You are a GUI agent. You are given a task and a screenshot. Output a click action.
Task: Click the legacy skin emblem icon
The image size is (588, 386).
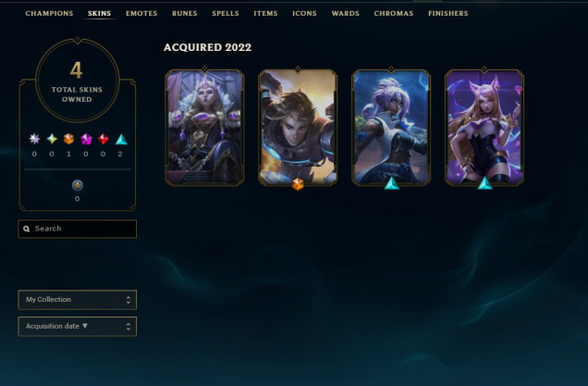click(78, 185)
